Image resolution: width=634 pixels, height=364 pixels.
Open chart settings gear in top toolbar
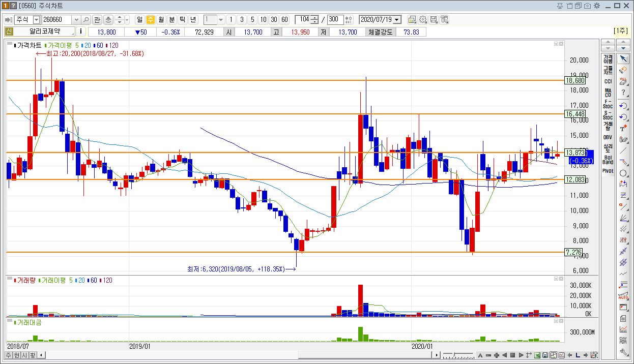click(x=423, y=20)
